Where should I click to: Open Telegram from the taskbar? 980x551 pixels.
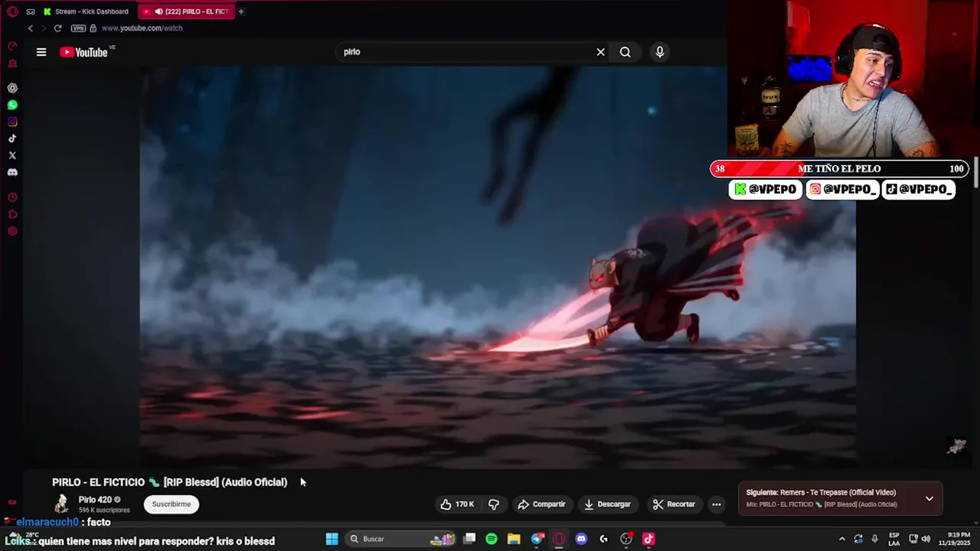tap(537, 539)
